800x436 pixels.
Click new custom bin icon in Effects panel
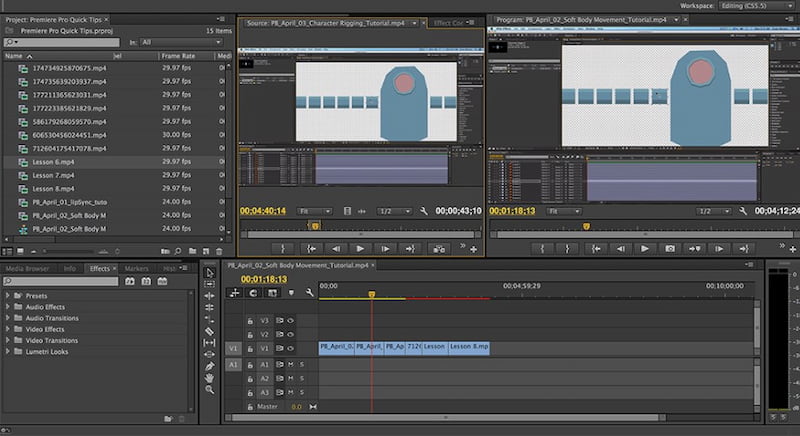[x=168, y=419]
